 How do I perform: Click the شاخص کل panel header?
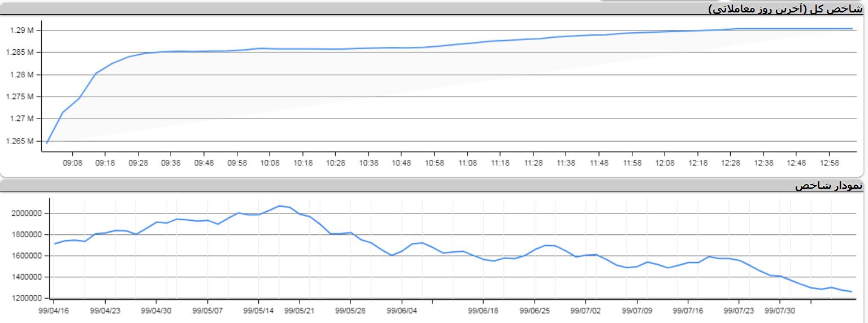click(785, 8)
